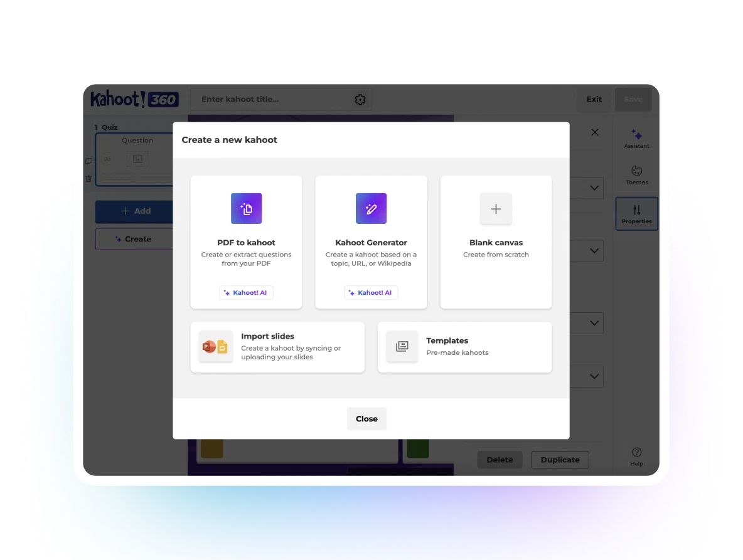Click the Save button
This screenshot has height=560, width=743.
coord(633,100)
